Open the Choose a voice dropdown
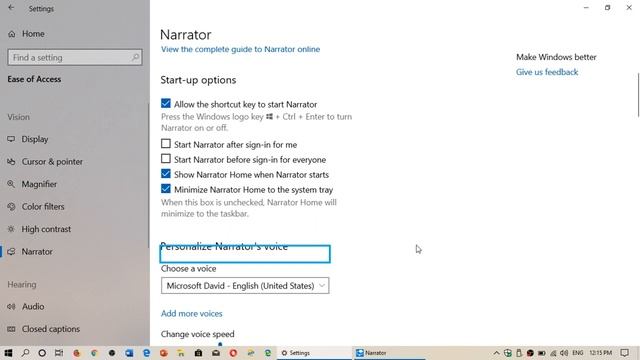Image resolution: width=640 pixels, height=360 pixels. click(x=245, y=286)
